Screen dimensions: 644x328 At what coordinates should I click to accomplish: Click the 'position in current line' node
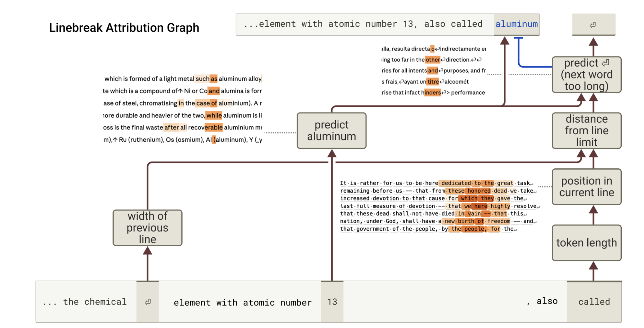tap(586, 187)
